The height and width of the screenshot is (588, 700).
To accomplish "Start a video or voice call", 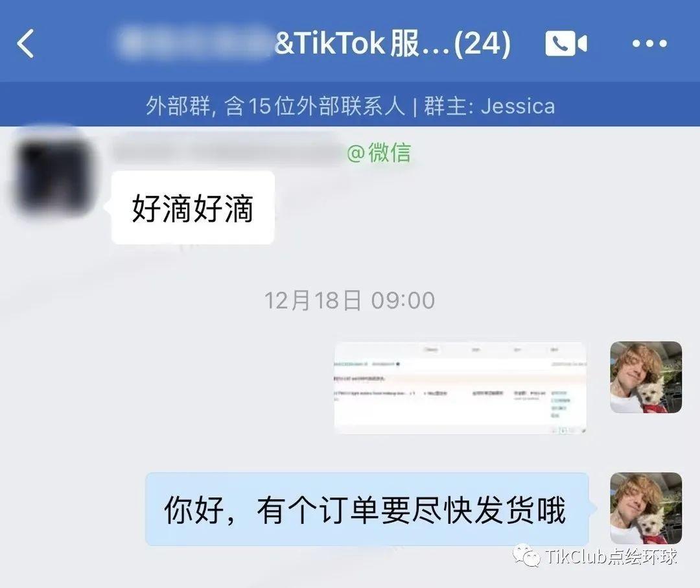I will pyautogui.click(x=566, y=43).
